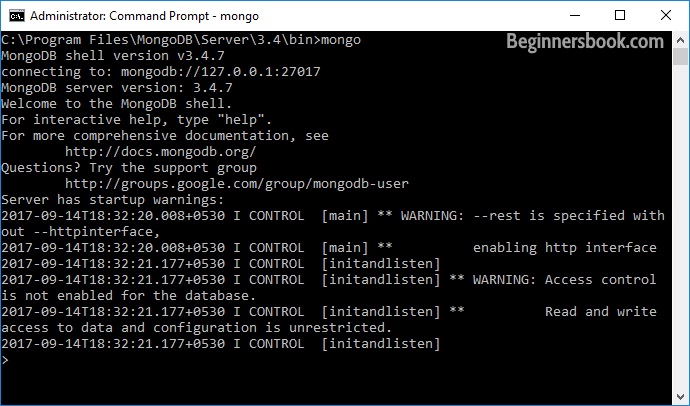The width and height of the screenshot is (690, 406).
Task: Click the 'MongoDB shell version v3.4.7' line
Action: (113, 56)
